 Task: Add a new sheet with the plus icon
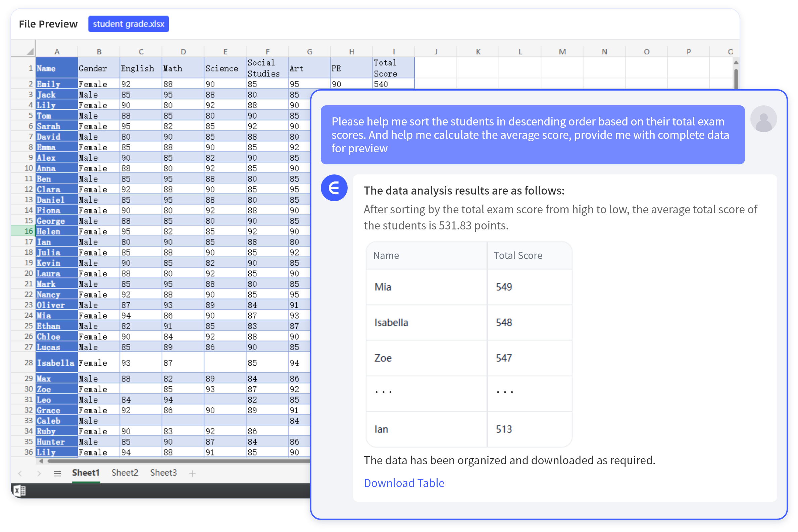192,473
